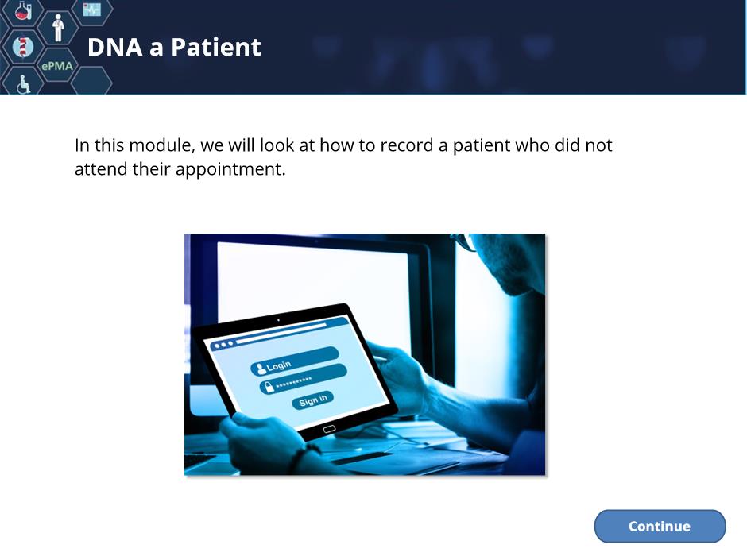Click the tablet home button in image
This screenshot has height=560, width=747.
pyautogui.click(x=329, y=430)
